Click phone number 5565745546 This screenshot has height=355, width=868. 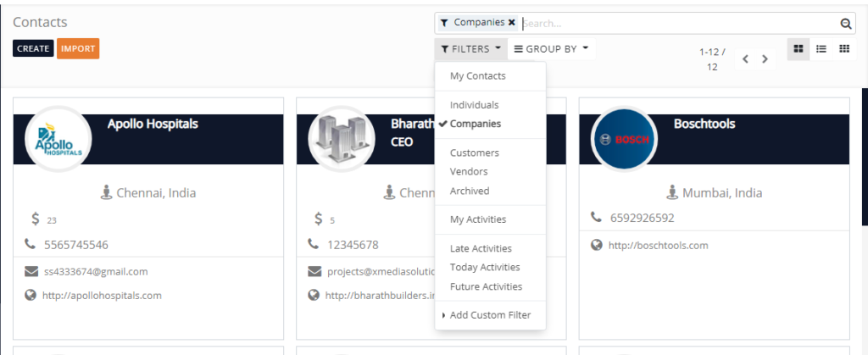tap(75, 244)
